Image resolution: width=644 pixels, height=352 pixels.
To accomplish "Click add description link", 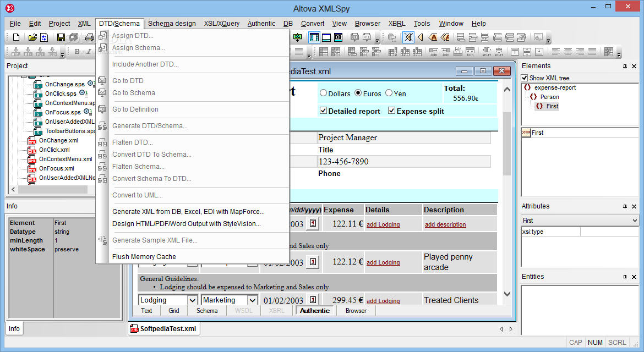I will 445,224.
